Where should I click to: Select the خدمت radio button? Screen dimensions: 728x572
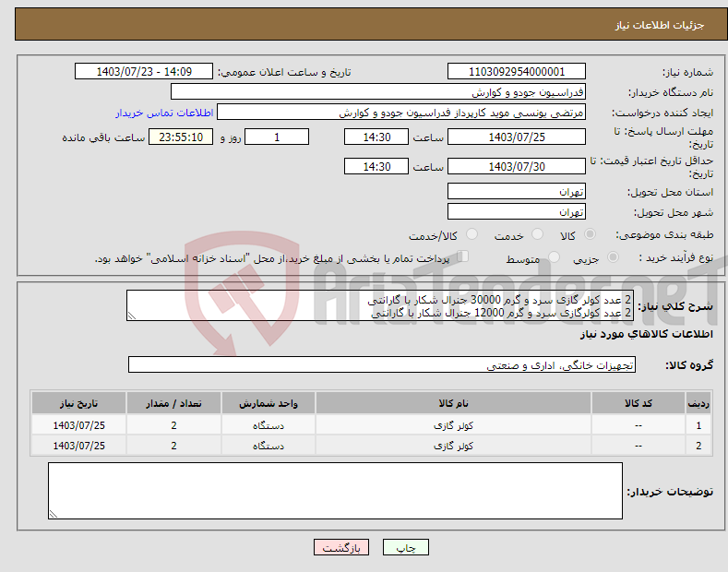coord(537,234)
